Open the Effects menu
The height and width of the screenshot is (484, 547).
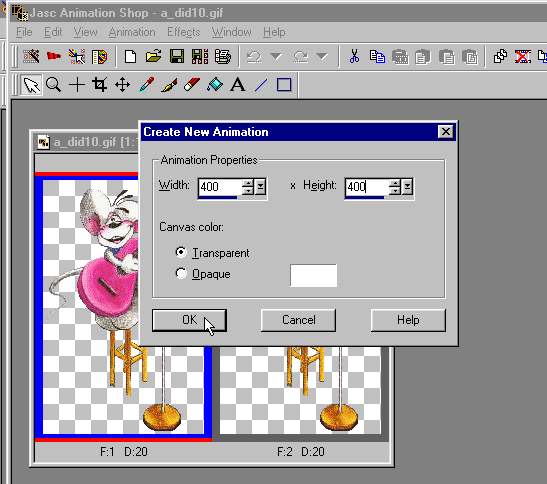(x=183, y=32)
